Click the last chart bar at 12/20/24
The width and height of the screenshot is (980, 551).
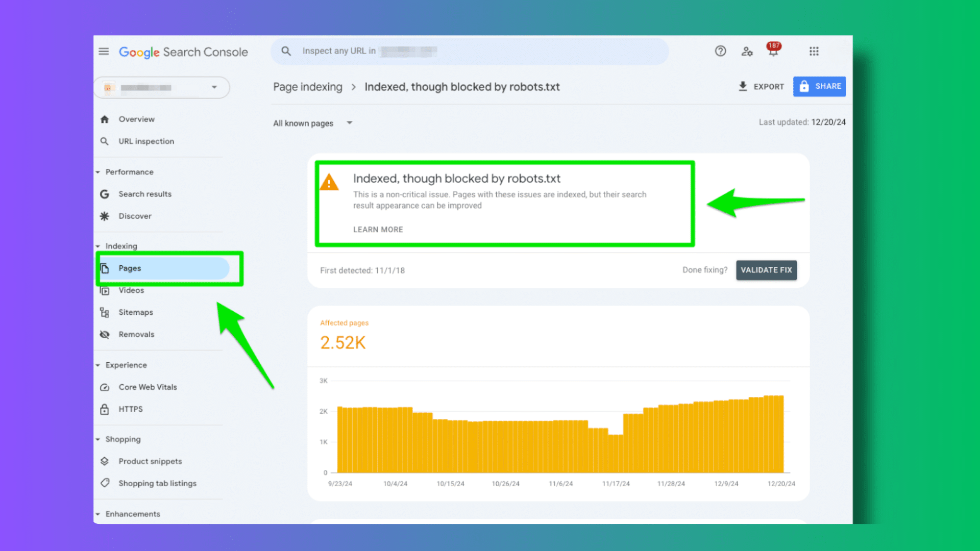pos(780,434)
